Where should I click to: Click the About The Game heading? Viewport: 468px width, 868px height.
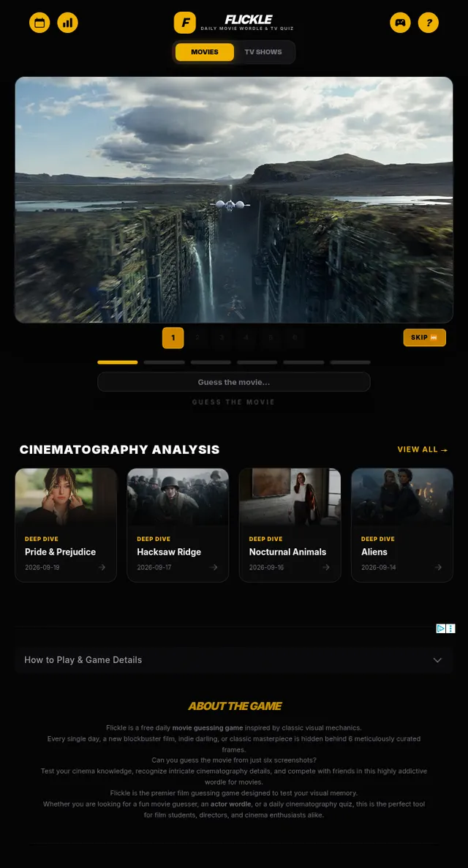(x=235, y=706)
